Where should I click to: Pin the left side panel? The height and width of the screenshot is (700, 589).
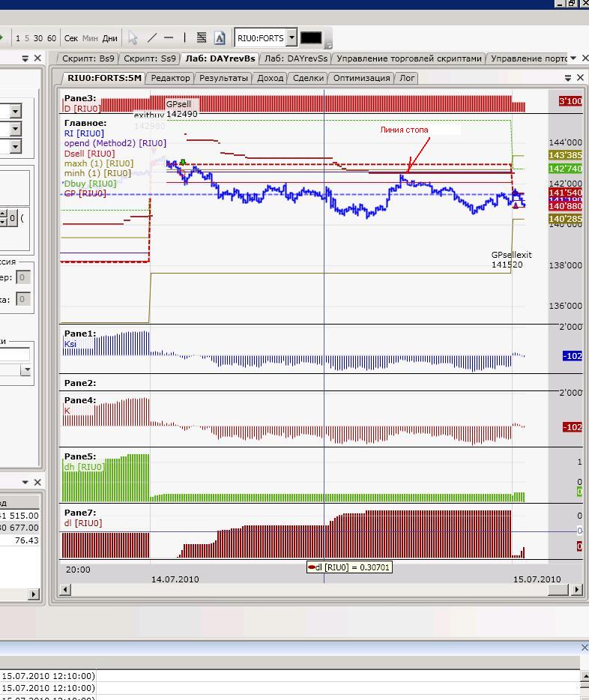pos(24,58)
